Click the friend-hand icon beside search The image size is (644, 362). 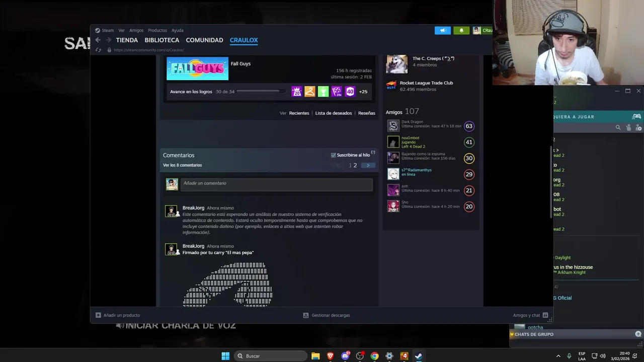click(628, 128)
